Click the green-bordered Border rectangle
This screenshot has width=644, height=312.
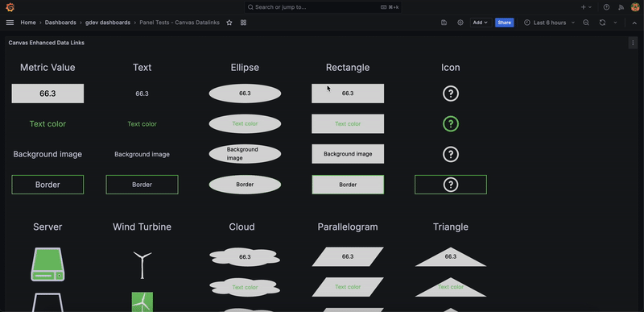[348, 185]
